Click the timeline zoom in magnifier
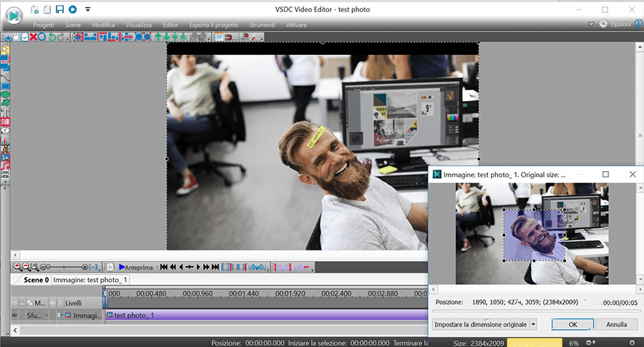Screen dimensions: 644x347 pyautogui.click(x=17, y=267)
